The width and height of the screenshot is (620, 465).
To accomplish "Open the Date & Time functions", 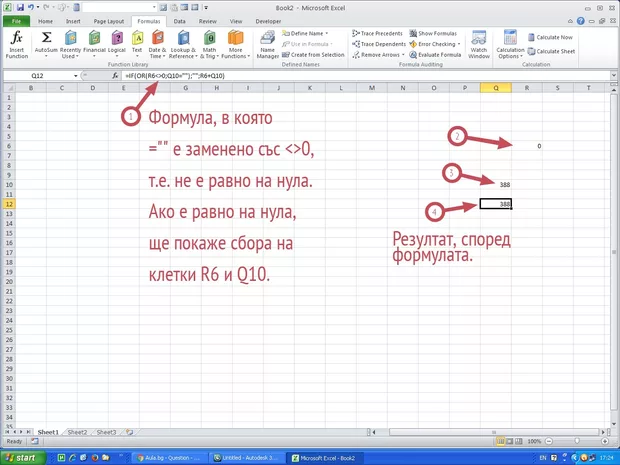I will (157, 45).
